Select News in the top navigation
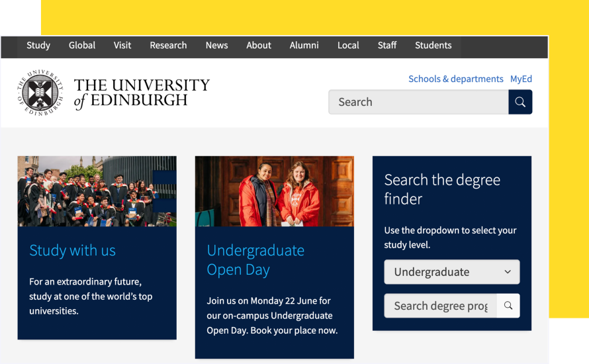 [217, 46]
